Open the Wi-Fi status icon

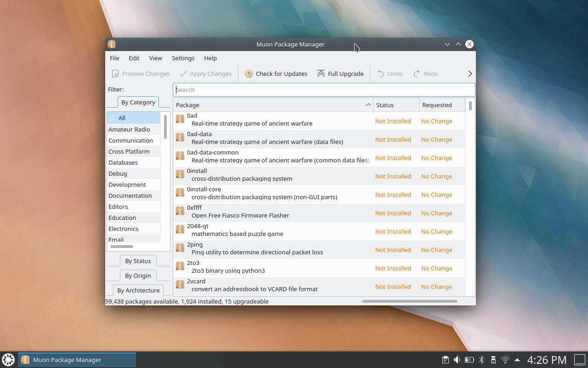[x=505, y=359]
